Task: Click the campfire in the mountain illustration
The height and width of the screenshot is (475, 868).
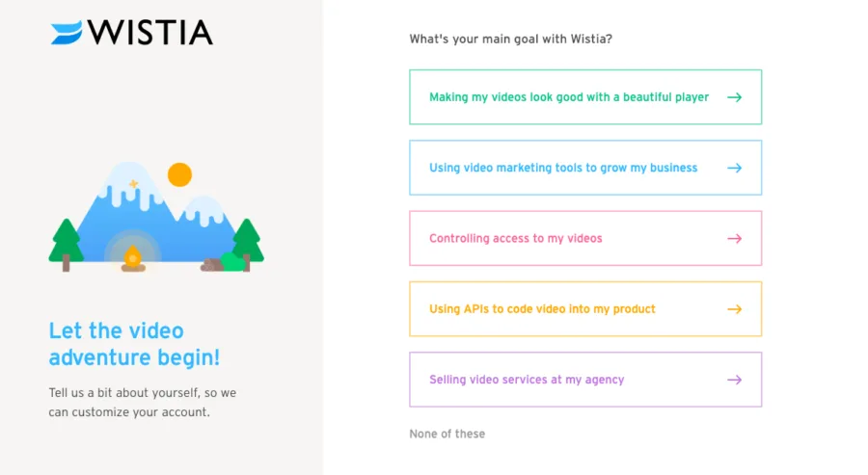Action: (133, 259)
